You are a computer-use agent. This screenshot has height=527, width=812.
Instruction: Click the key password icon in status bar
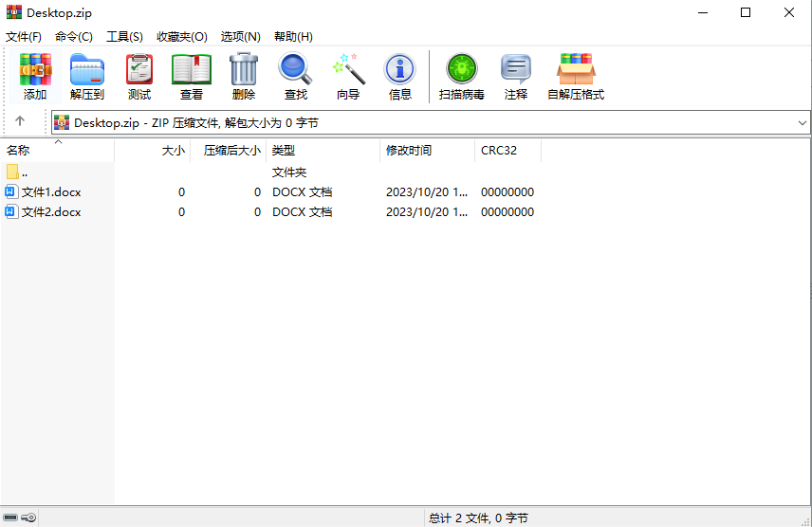pos(28,518)
